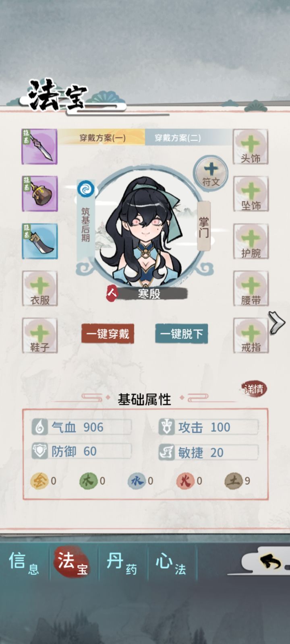Add a 戒指 ring item
The height and width of the screenshot is (644, 290).
point(251,336)
